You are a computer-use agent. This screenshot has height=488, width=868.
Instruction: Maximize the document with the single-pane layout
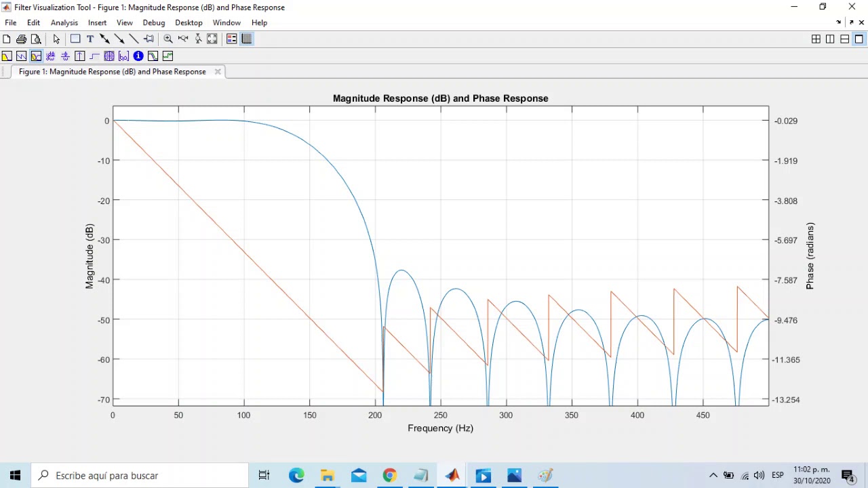[859, 39]
